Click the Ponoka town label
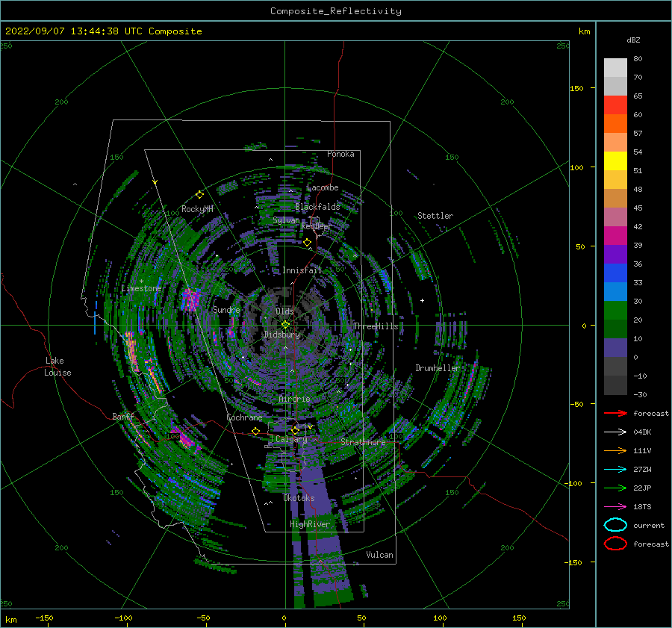This screenshot has height=628, width=672. click(x=340, y=154)
